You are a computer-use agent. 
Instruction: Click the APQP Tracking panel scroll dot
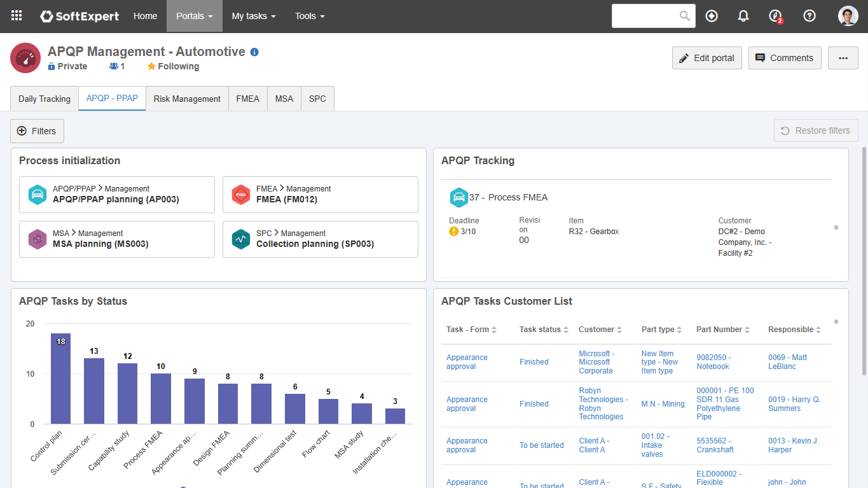[836, 227]
